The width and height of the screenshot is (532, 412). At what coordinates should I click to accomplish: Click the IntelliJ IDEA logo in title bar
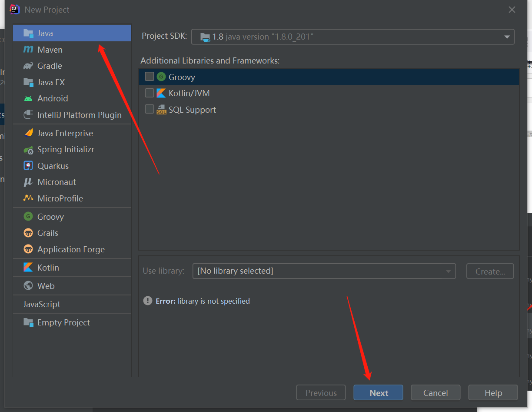click(15, 9)
